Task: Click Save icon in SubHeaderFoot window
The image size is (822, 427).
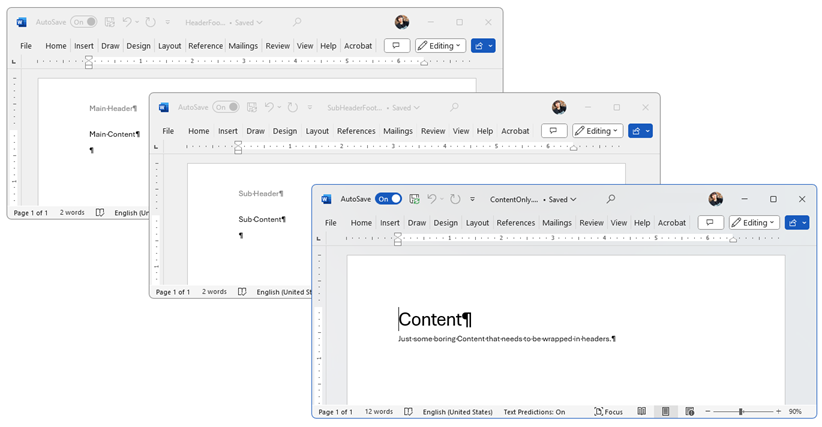Action: [x=252, y=107]
